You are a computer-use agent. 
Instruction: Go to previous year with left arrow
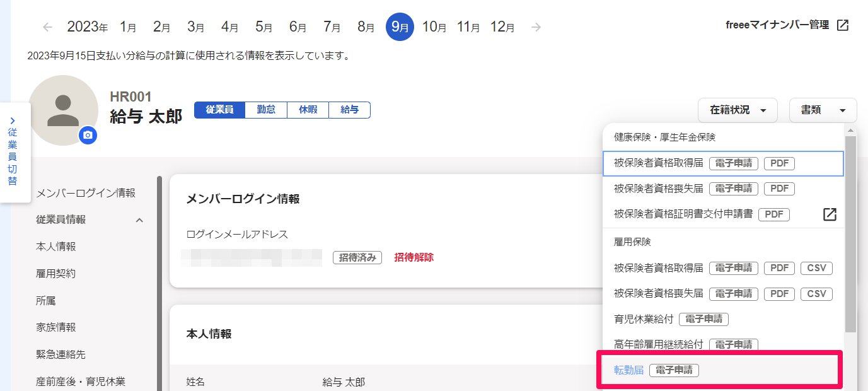point(48,27)
